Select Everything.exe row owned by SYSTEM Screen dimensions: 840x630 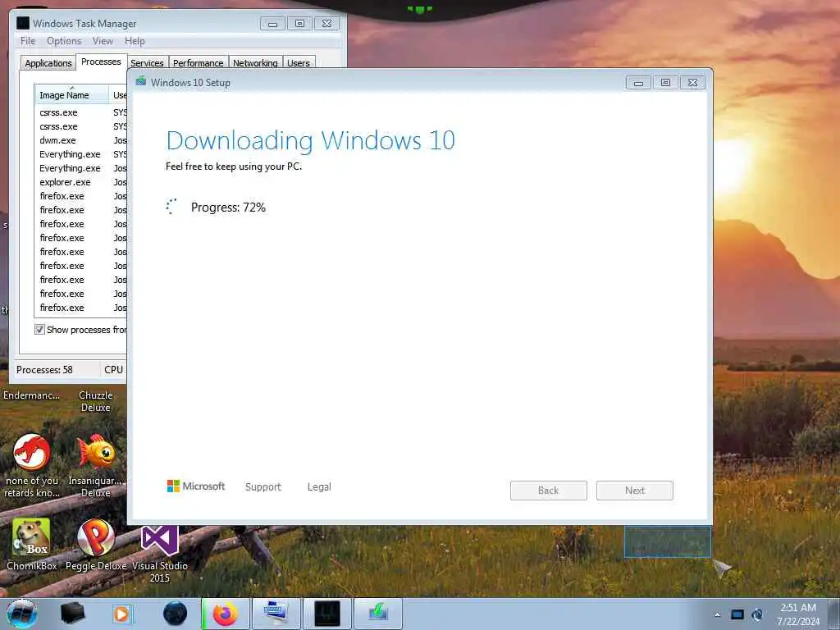coord(80,154)
